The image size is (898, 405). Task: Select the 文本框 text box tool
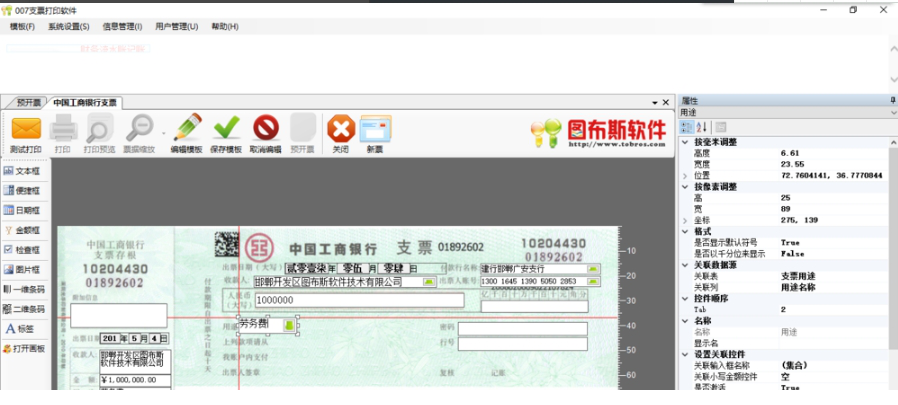pyautogui.click(x=22, y=171)
